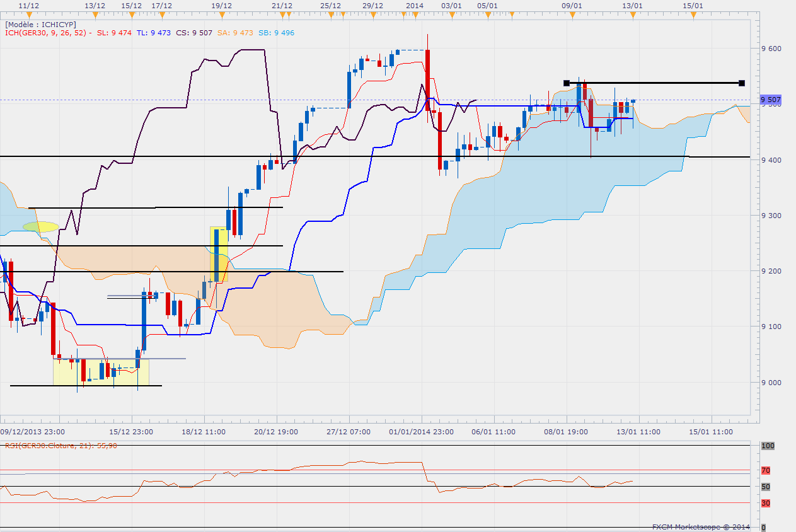Click the 01/01/2014 23:00 time axis label
This screenshot has width=796, height=532.
(421, 432)
